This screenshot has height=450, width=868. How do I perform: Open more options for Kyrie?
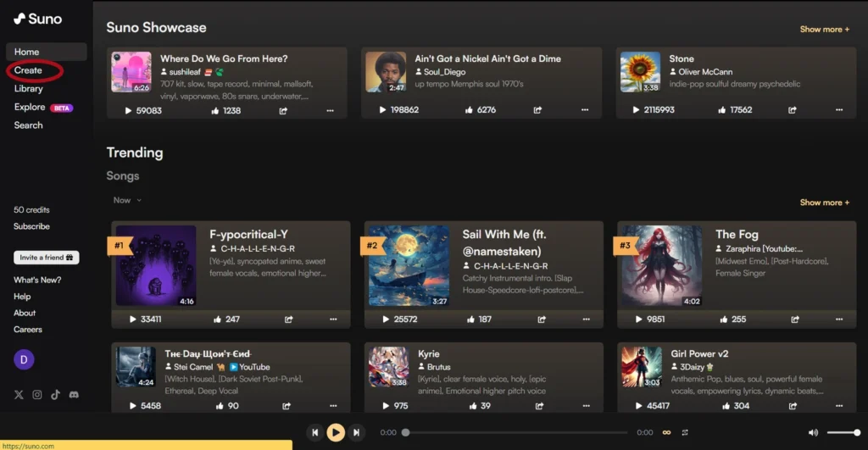coord(587,406)
